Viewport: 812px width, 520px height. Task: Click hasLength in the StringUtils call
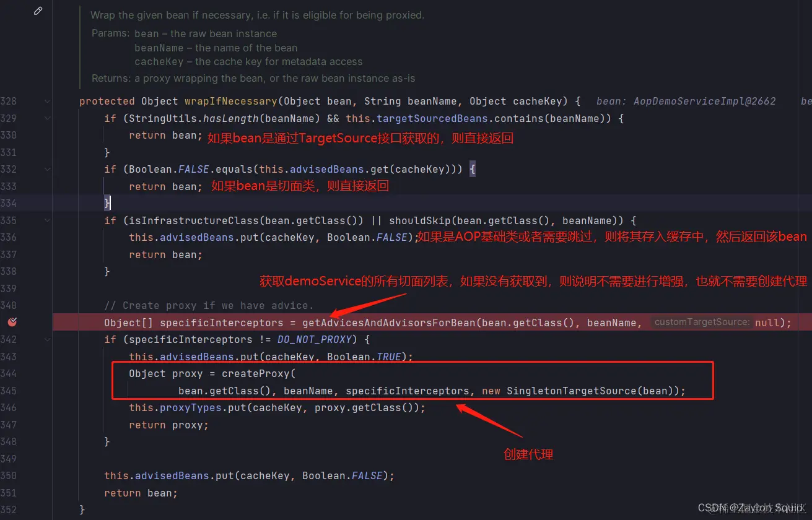pos(230,118)
